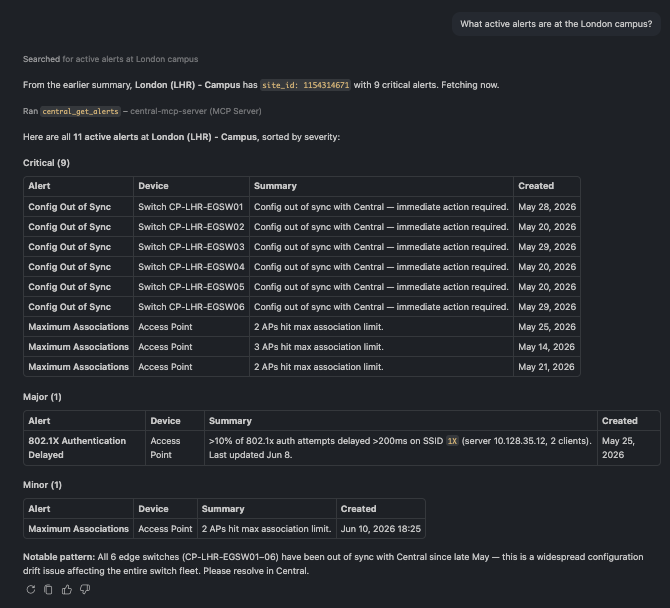
Task: Click the EGSW06 row's 'May 29, 2026' date
Action: 547,307
